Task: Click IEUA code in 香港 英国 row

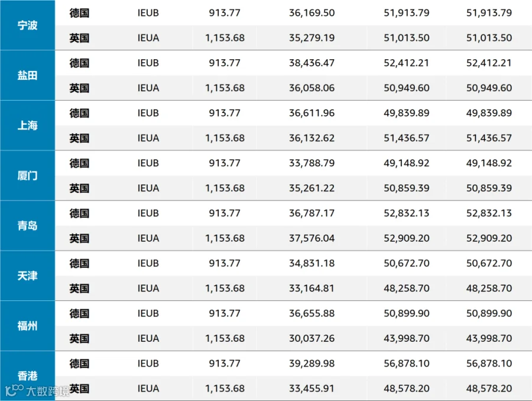Action: (x=148, y=389)
